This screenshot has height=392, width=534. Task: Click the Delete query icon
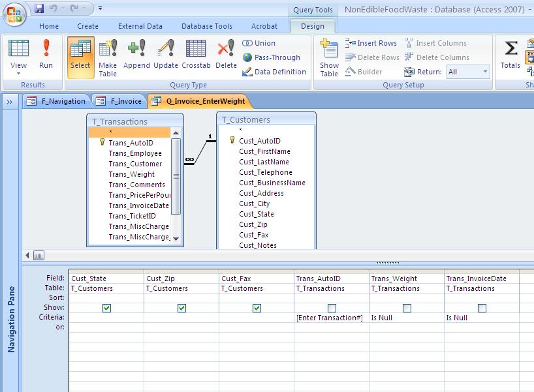click(x=226, y=55)
